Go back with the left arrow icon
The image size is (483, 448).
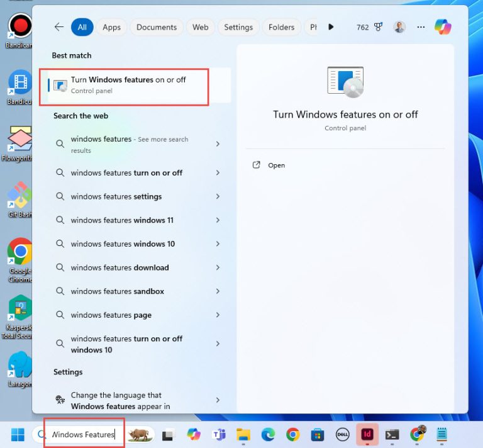pyautogui.click(x=59, y=27)
